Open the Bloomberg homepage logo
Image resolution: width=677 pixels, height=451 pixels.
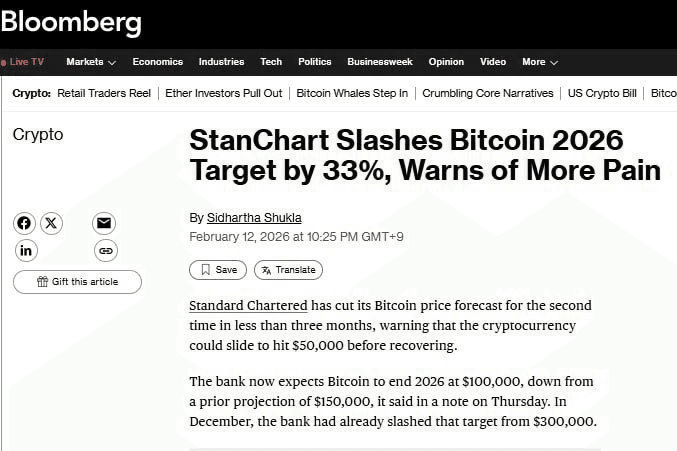71,23
